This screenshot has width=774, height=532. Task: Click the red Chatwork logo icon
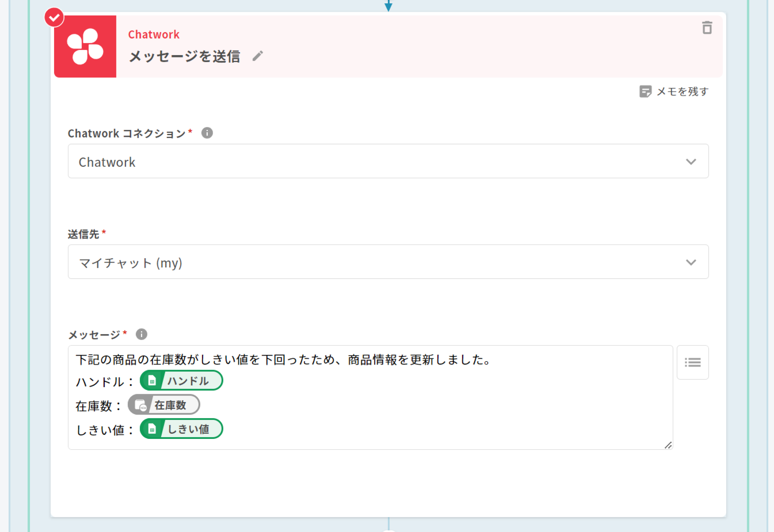click(x=85, y=46)
